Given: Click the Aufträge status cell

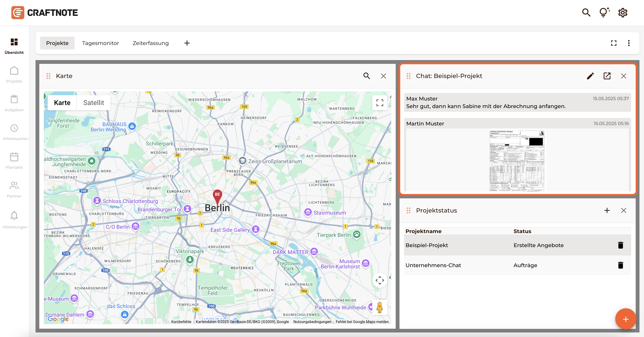Looking at the screenshot, I should tap(525, 265).
